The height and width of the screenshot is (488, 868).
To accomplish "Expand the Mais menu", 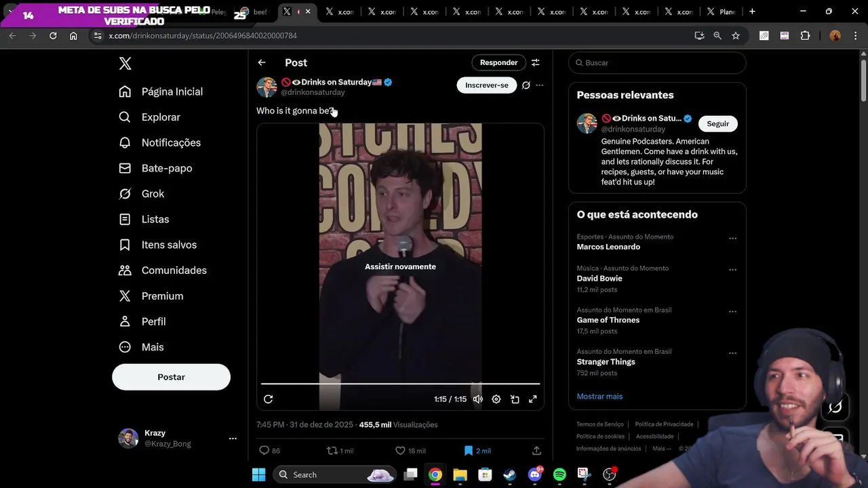I will click(142, 347).
